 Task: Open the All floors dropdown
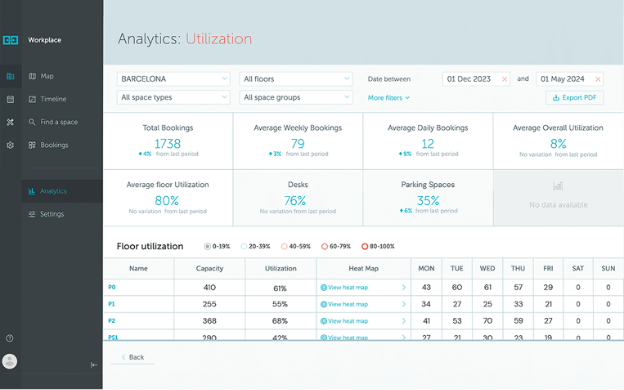click(x=296, y=79)
